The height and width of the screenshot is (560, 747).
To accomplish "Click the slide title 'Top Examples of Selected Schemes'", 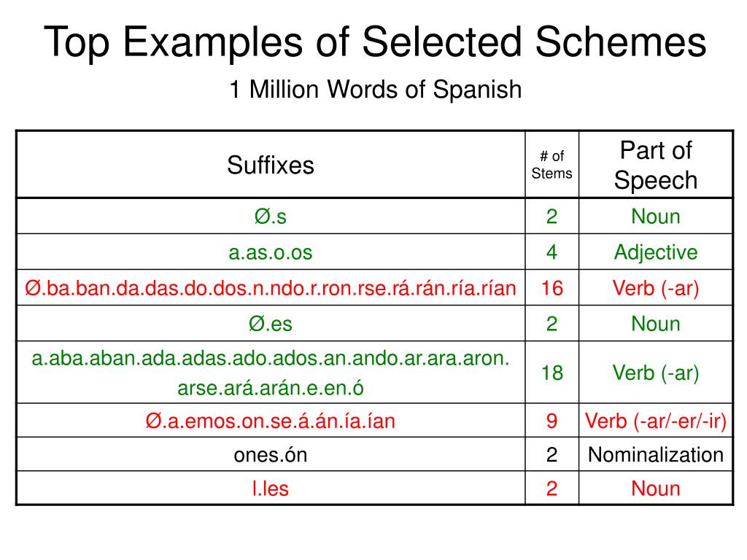I will 375,42.
